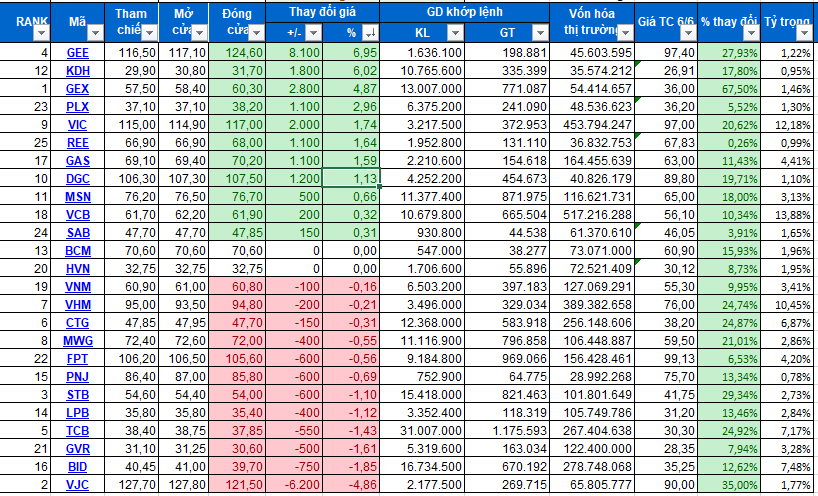
Task: Select VIC weight cell 12,18%
Action: pos(789,125)
